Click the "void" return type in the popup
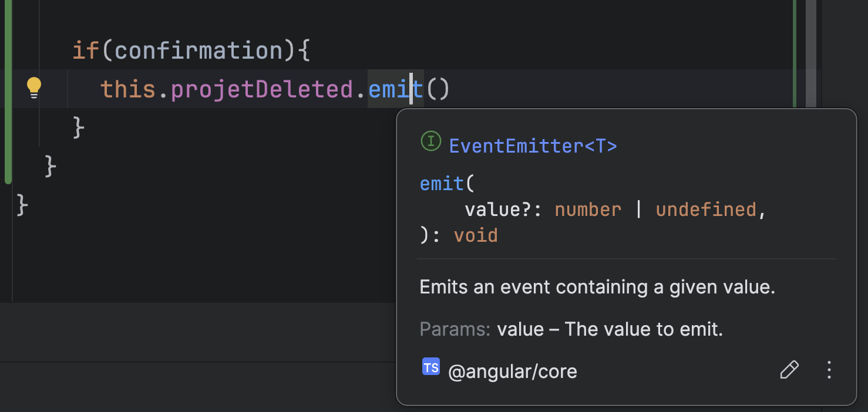 coord(476,235)
